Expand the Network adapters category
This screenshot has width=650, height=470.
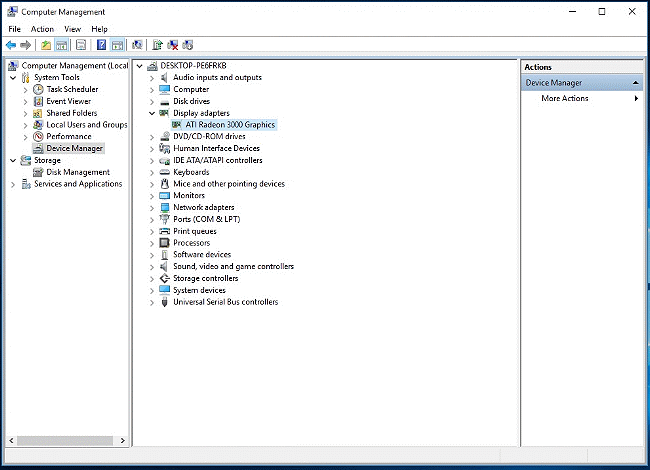coord(152,207)
